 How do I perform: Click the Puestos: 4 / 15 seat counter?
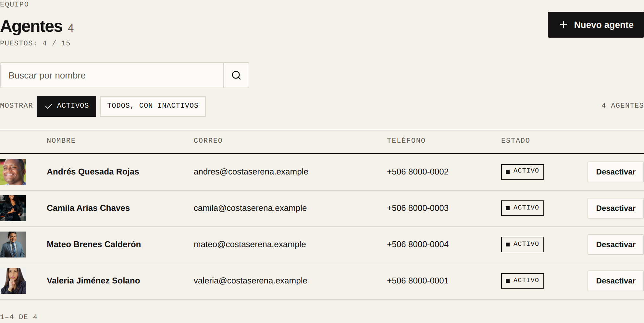tap(35, 43)
